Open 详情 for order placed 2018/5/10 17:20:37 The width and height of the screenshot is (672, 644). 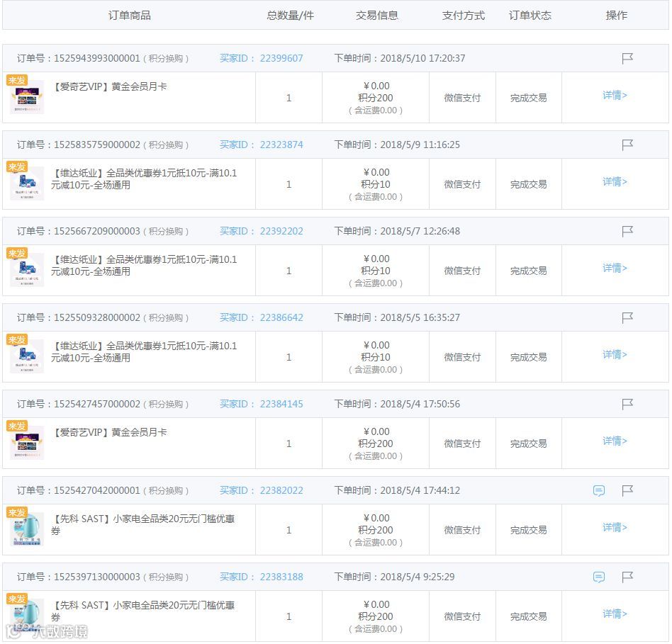pos(615,95)
